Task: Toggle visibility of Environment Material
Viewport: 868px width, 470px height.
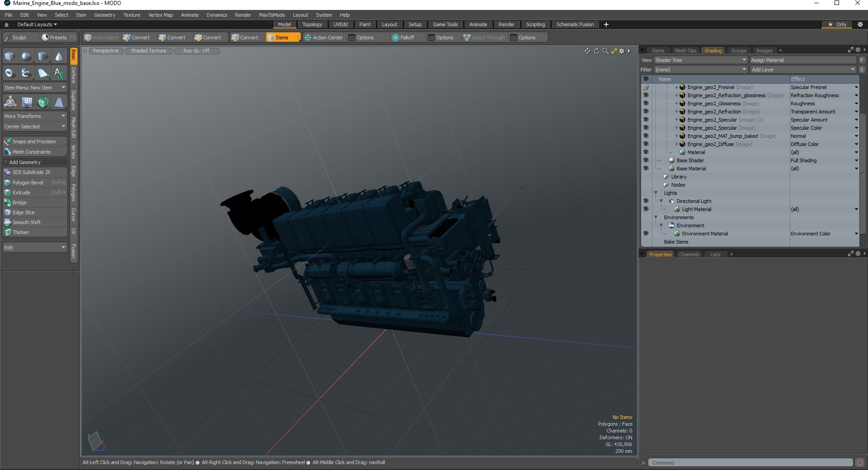Action: pyautogui.click(x=646, y=234)
